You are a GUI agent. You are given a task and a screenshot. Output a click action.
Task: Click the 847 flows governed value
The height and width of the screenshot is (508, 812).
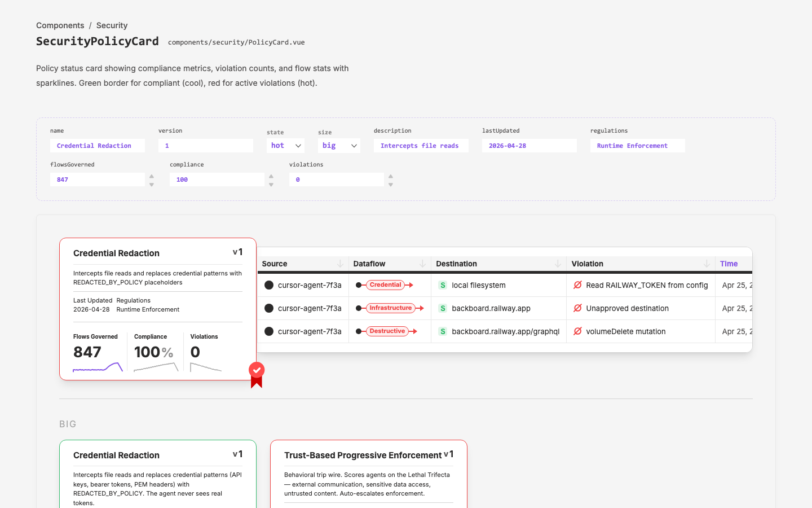point(87,352)
